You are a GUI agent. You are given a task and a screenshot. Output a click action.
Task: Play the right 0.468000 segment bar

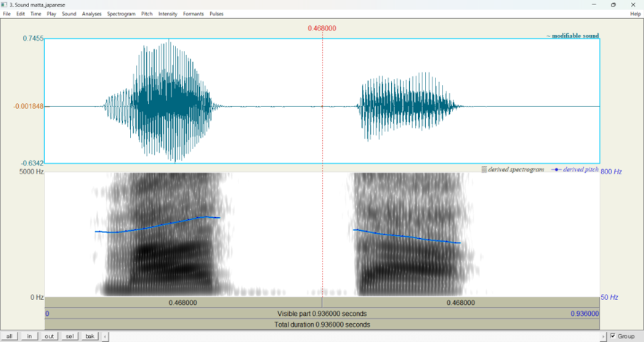coord(461,303)
